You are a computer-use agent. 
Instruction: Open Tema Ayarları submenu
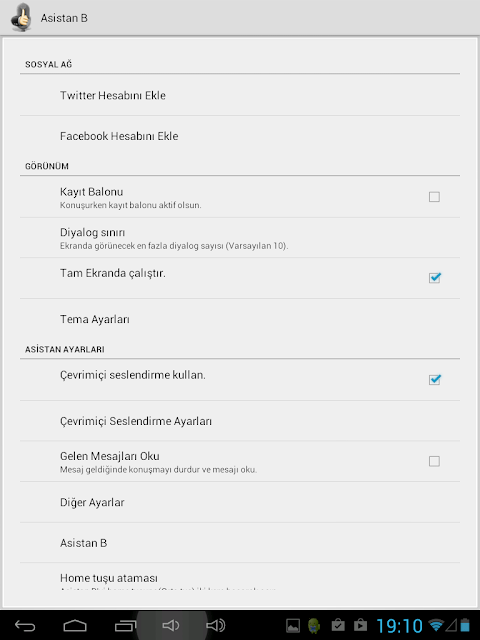click(x=240, y=319)
